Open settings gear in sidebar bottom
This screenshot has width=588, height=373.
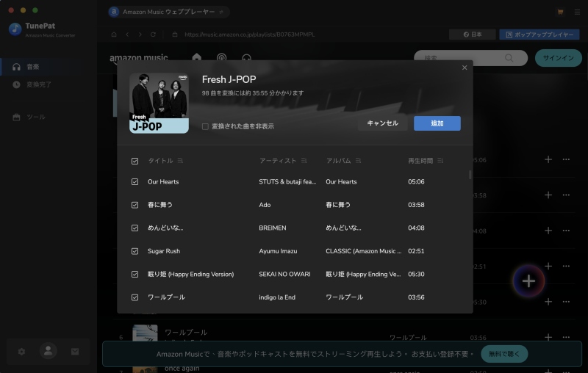pyautogui.click(x=22, y=352)
